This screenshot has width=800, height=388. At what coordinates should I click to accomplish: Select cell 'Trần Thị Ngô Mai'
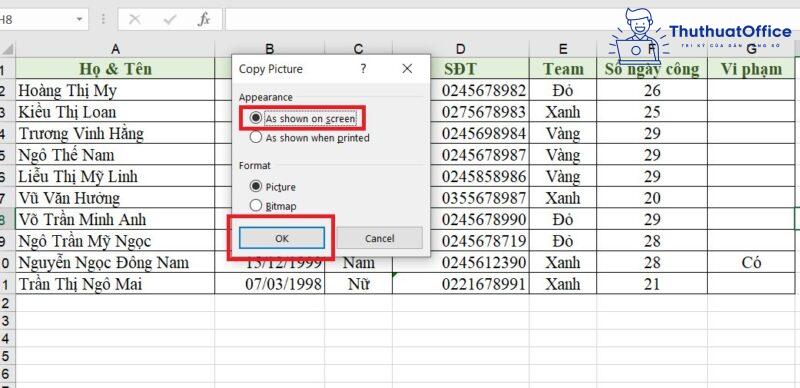click(x=115, y=284)
